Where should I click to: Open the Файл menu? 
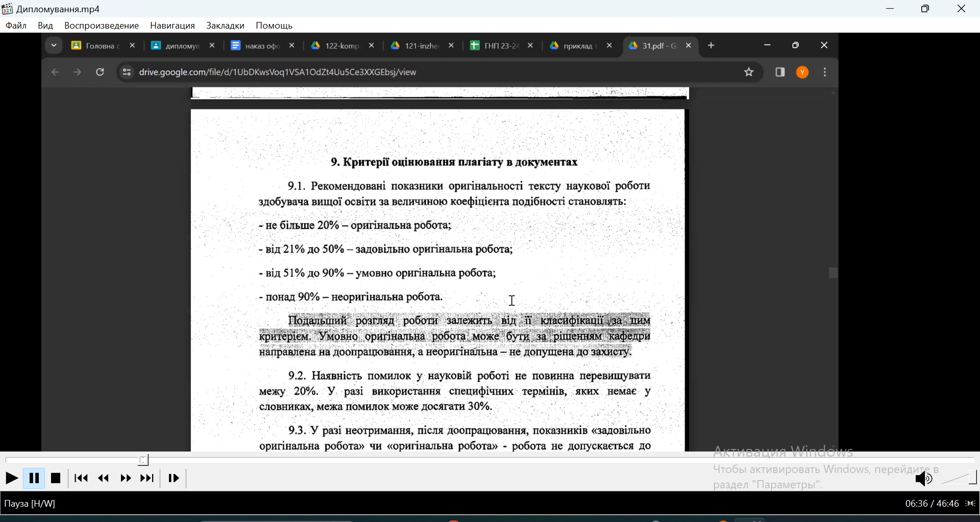(x=16, y=26)
